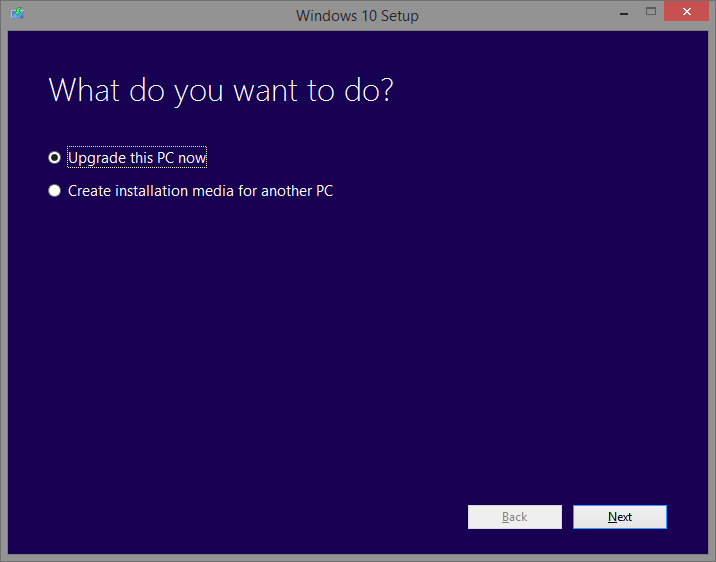Close the Windows 10 Setup window

(x=686, y=11)
